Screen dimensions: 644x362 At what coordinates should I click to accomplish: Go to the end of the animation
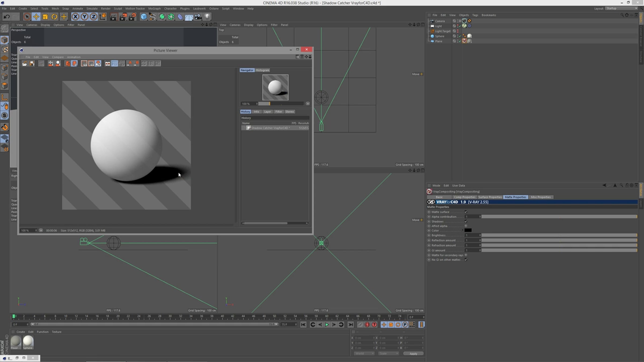[350, 325]
